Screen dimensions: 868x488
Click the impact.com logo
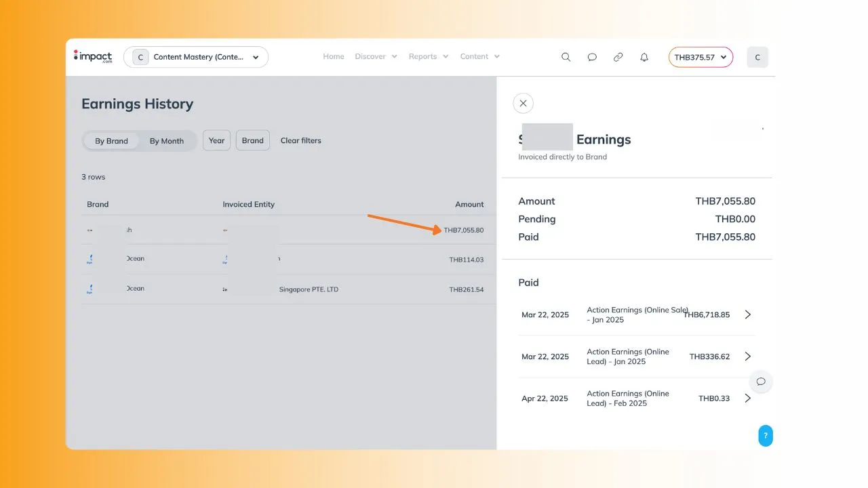(x=93, y=57)
